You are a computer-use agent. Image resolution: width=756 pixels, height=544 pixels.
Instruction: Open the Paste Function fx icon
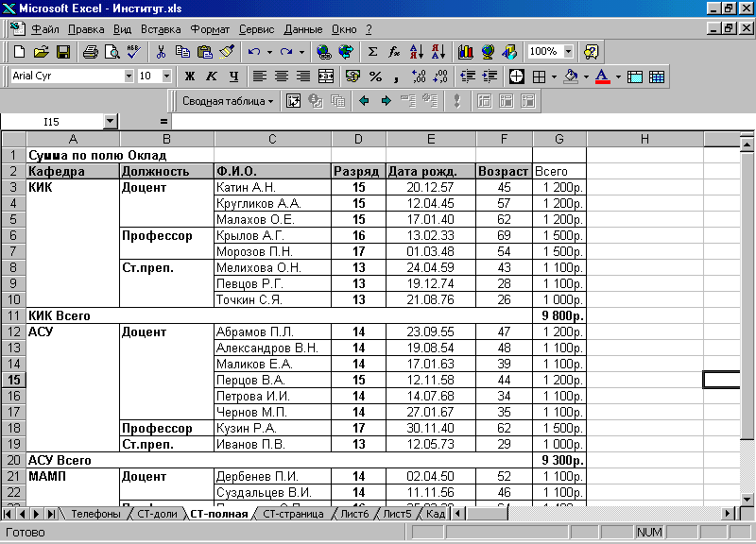394,52
